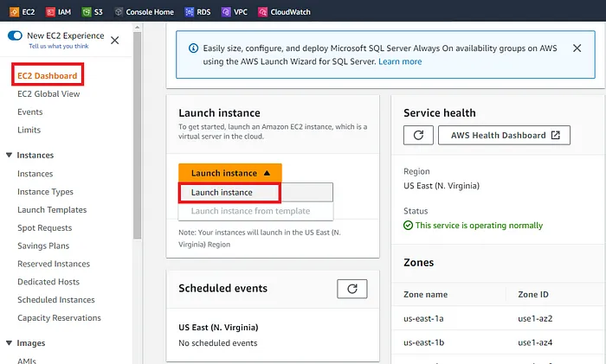Open the S3 service shortcut icon
The image size is (606, 364).
(87, 12)
